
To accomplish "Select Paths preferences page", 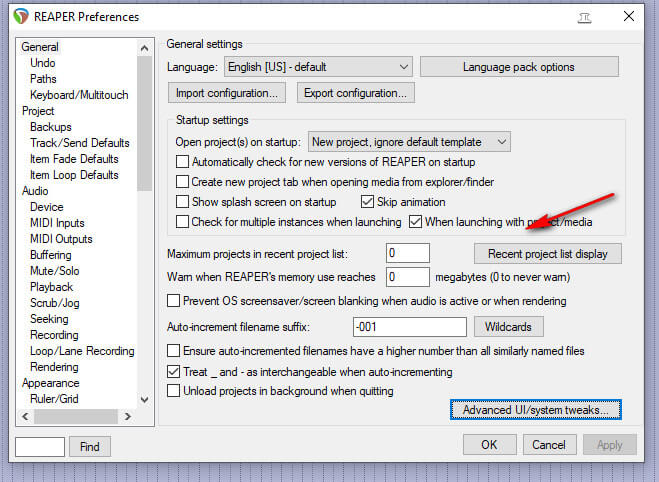I will 43,79.
